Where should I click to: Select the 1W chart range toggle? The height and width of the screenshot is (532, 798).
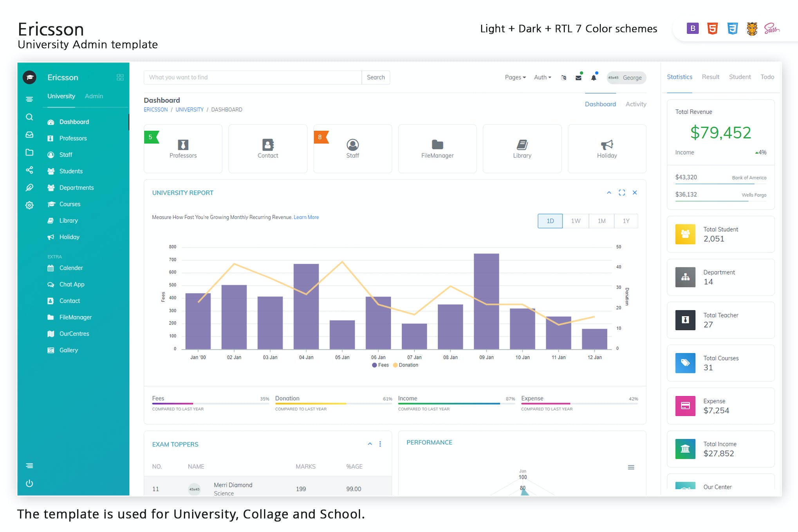(576, 221)
